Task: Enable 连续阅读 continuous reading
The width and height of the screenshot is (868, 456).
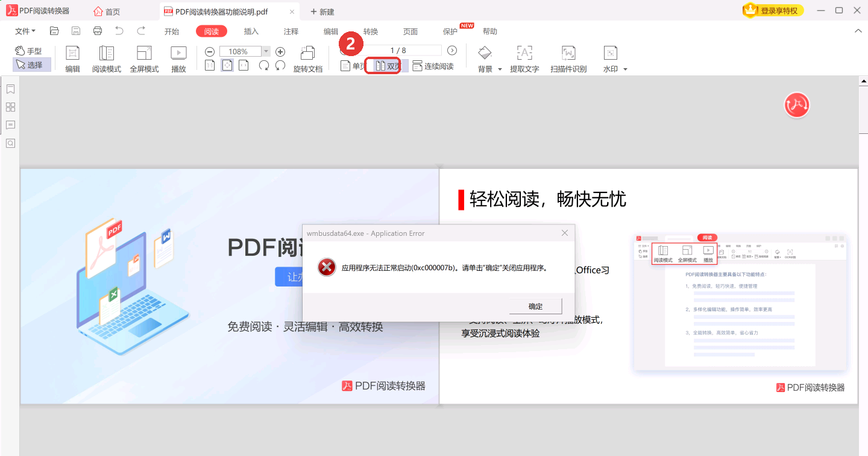Action: point(433,66)
